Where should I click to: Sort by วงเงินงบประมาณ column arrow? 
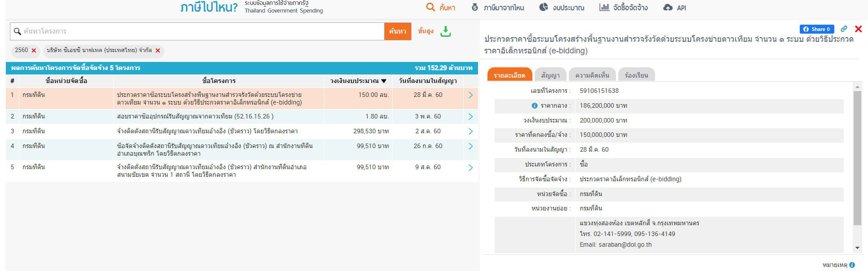(x=384, y=81)
